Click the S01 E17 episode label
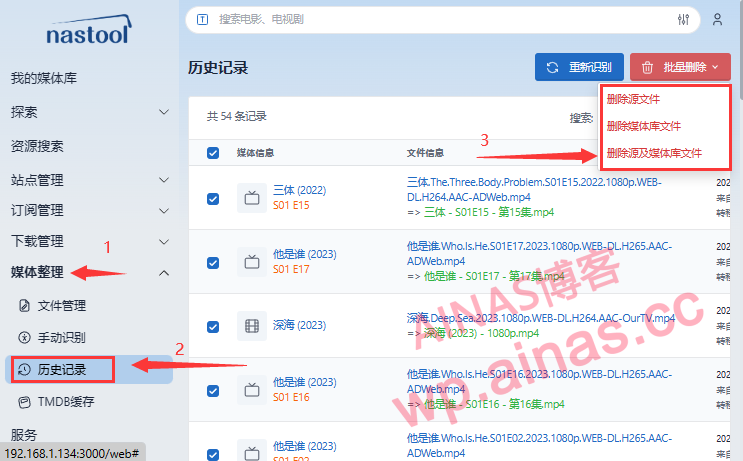This screenshot has width=743, height=461. (x=291, y=269)
